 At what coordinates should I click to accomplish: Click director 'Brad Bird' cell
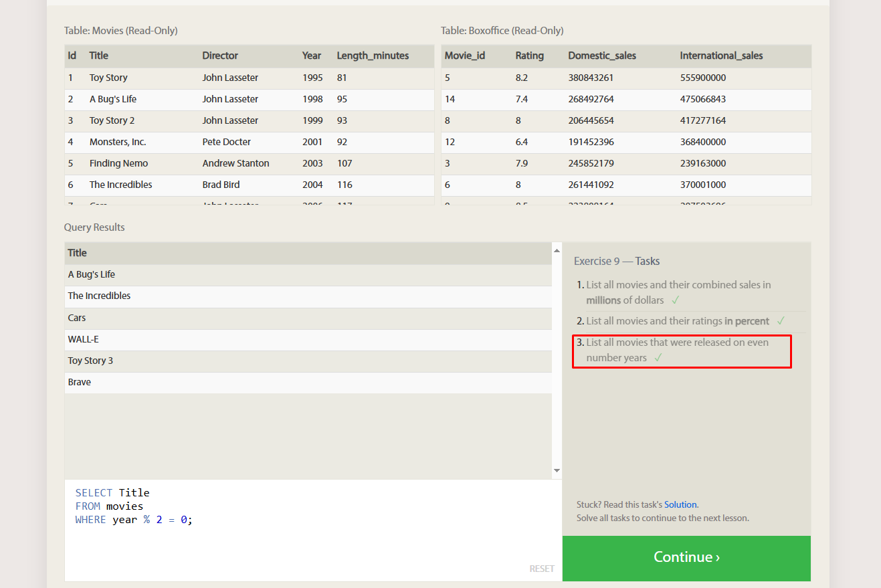click(x=221, y=185)
